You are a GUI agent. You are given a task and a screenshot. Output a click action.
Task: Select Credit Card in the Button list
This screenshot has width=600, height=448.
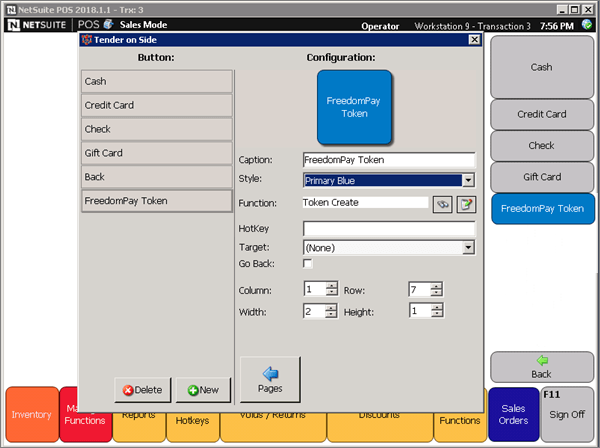pyautogui.click(x=157, y=105)
